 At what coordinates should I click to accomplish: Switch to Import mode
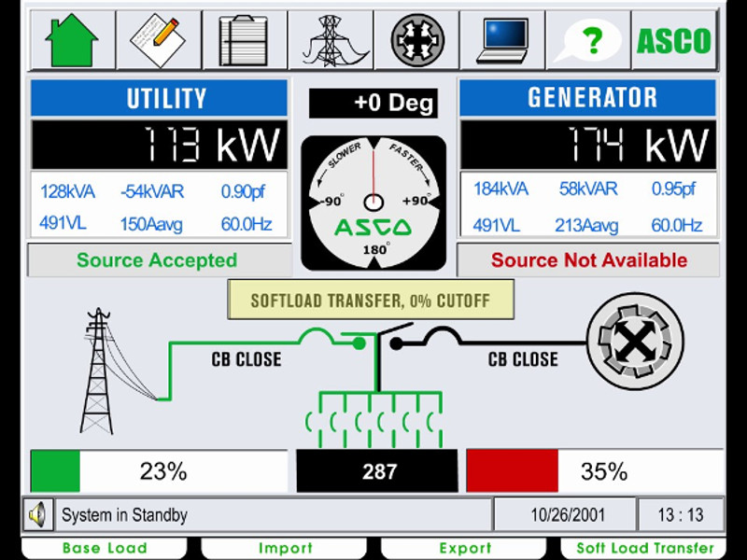coord(285,548)
